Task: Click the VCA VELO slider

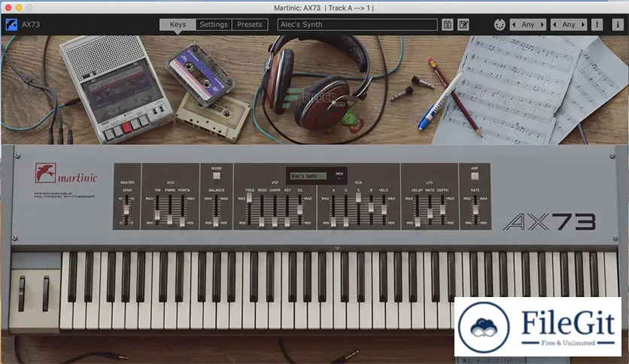Action: click(x=384, y=211)
